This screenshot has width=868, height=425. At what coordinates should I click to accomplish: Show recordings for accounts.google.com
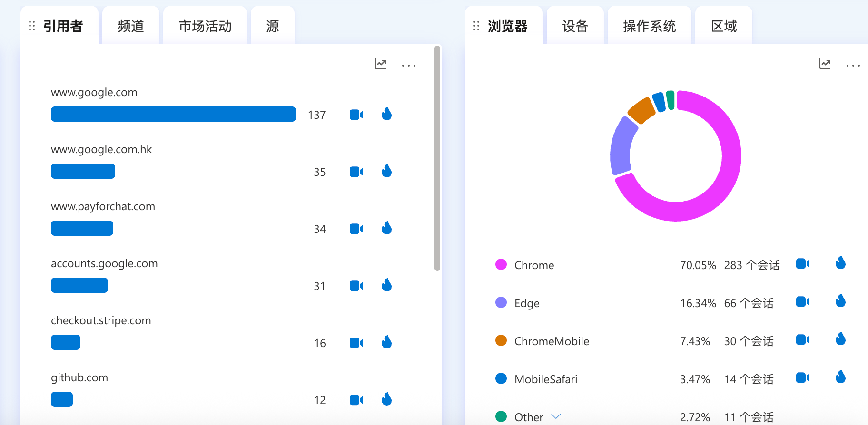(x=356, y=286)
